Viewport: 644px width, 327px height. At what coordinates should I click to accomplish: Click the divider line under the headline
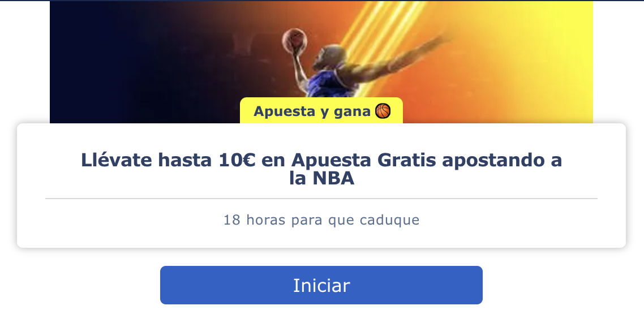pos(321,199)
